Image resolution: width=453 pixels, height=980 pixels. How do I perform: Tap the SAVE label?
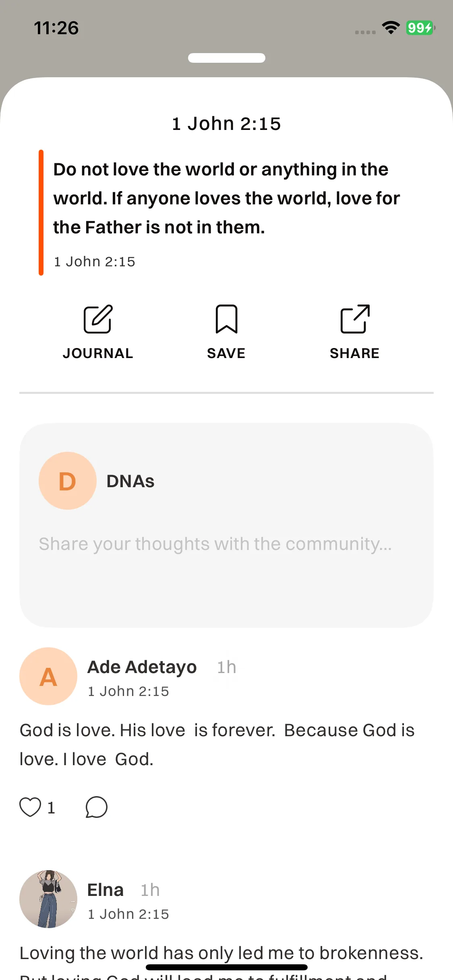[226, 353]
